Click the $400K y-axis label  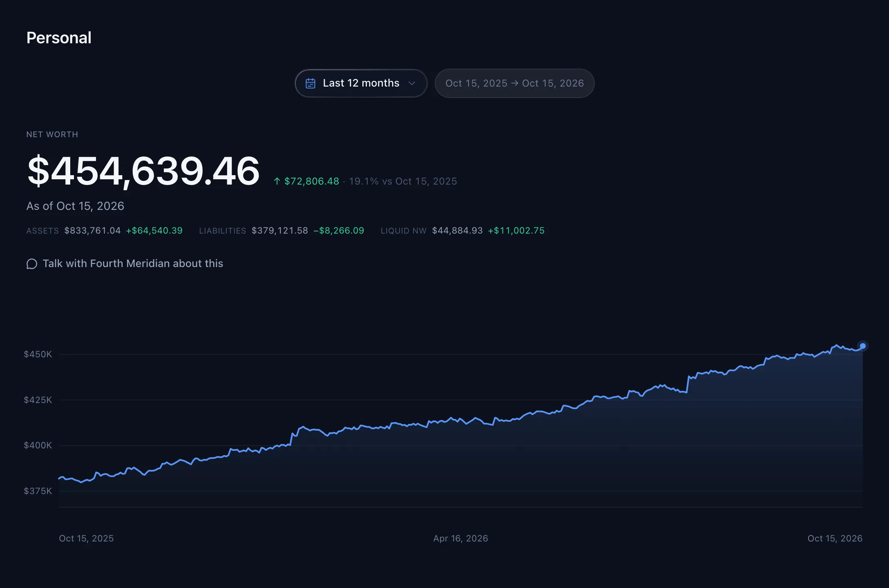click(38, 445)
